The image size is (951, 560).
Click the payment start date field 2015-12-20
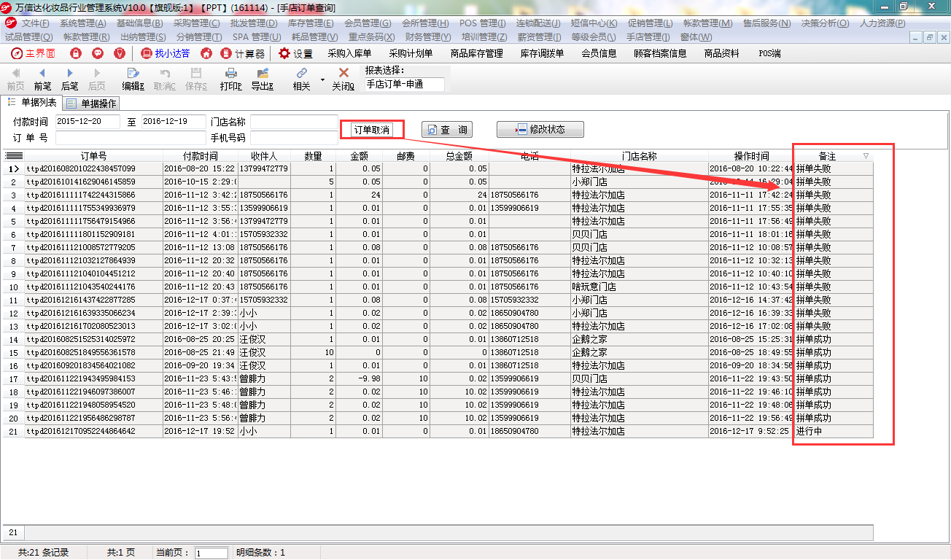88,122
